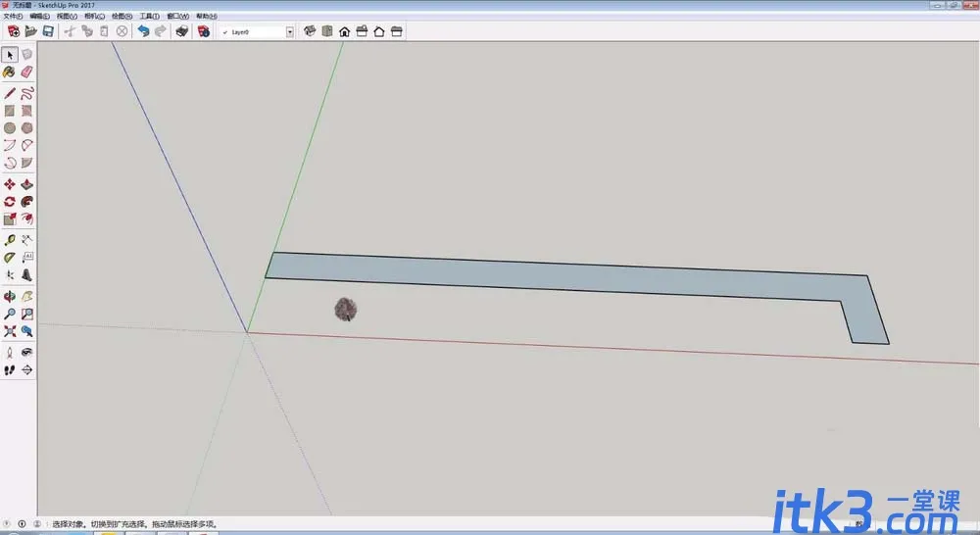Screen dimensions: 980x535
Task: Select the Line pencil tool
Action: 10,94
